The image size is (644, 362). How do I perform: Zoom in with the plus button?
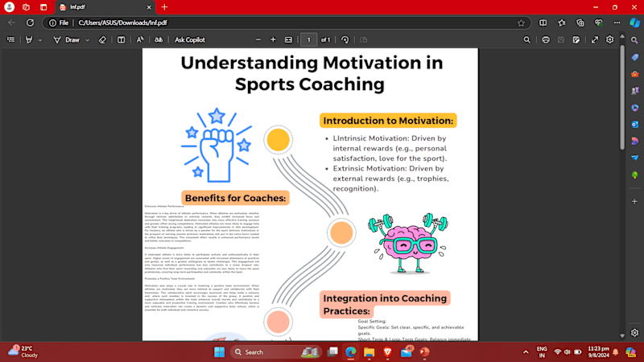[x=273, y=39]
